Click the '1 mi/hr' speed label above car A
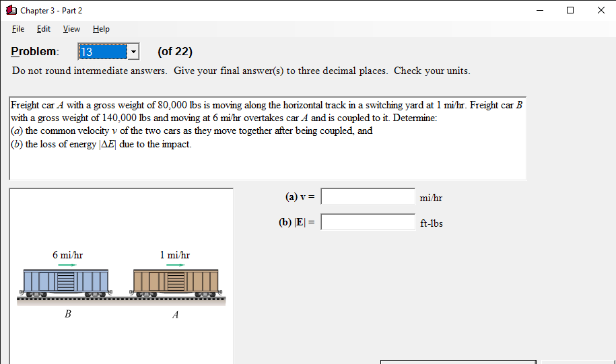The height and width of the screenshot is (364, 616). click(x=175, y=255)
